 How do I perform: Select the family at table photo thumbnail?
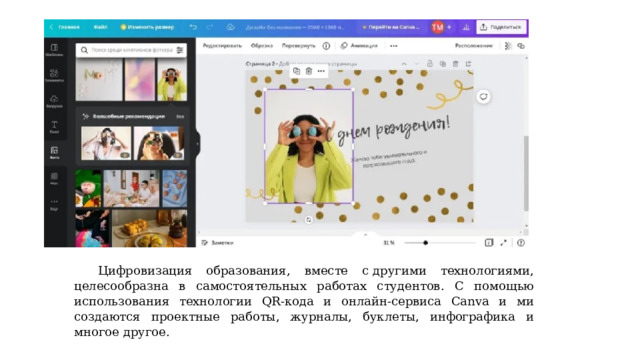click(131, 188)
